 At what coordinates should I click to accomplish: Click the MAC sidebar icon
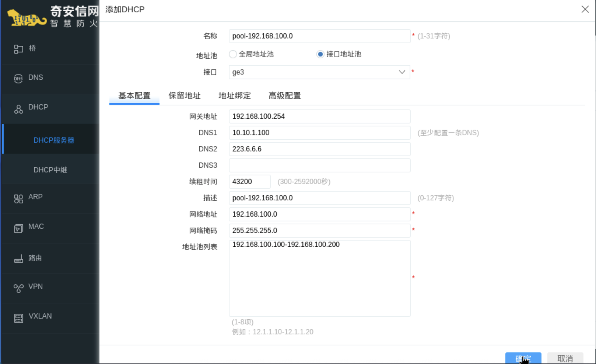(x=18, y=228)
